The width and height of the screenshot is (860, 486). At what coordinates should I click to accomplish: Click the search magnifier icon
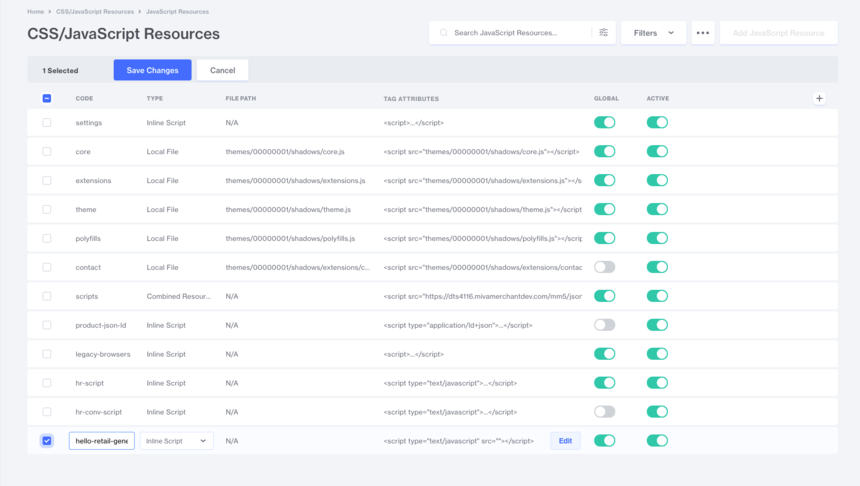pyautogui.click(x=443, y=33)
